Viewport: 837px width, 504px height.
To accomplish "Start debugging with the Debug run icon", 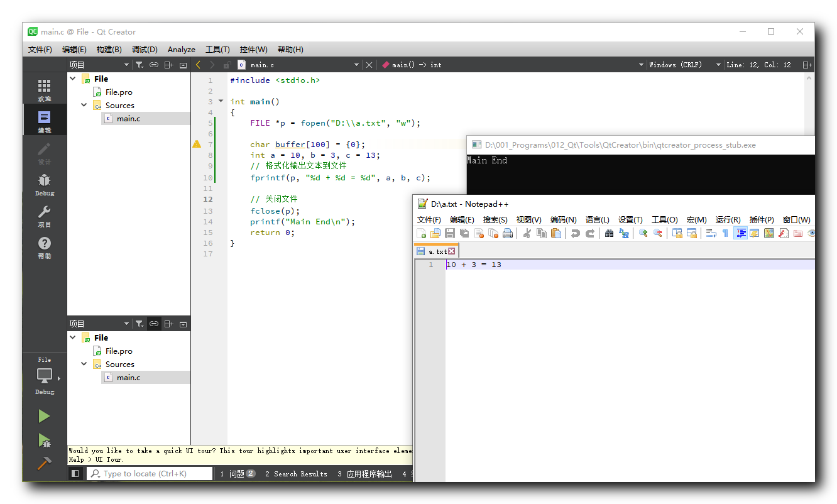I will [x=44, y=440].
